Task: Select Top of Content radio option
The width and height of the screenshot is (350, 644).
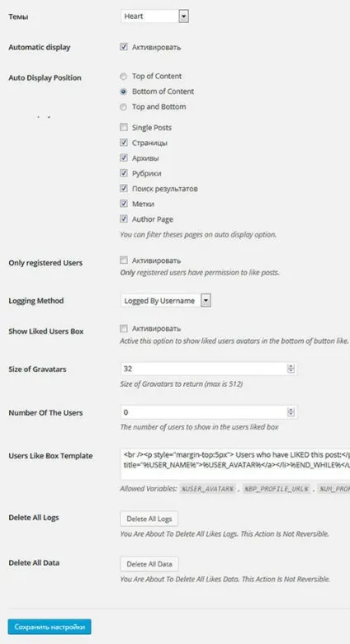Action: [123, 77]
